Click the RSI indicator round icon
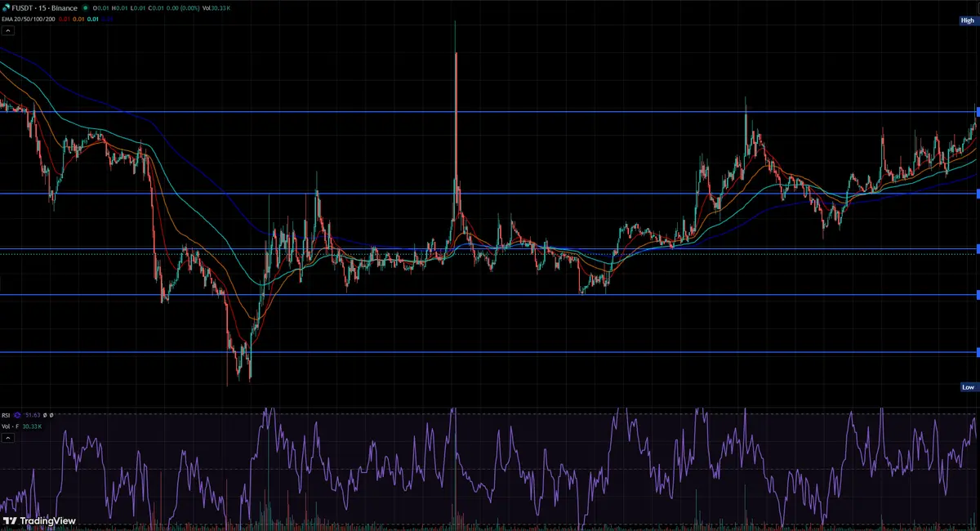980x531 pixels. click(17, 415)
